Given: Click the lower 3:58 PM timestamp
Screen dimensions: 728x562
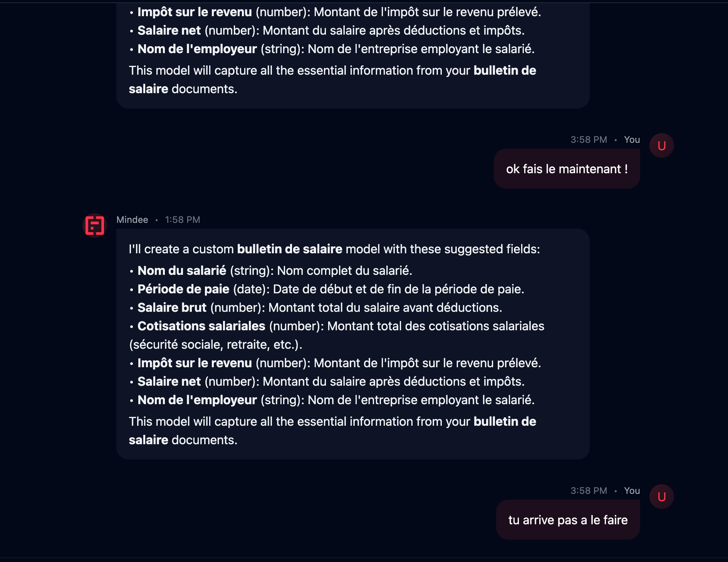Looking at the screenshot, I should tap(589, 491).
